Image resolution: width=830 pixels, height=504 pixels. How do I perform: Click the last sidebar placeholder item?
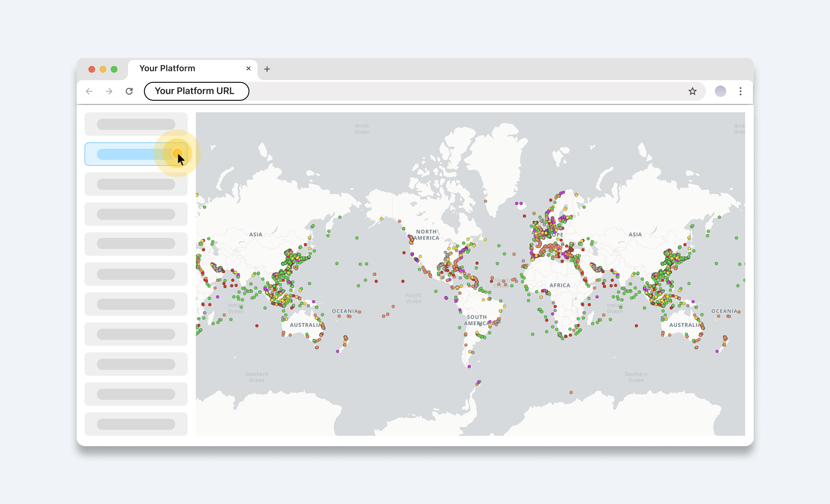click(136, 424)
